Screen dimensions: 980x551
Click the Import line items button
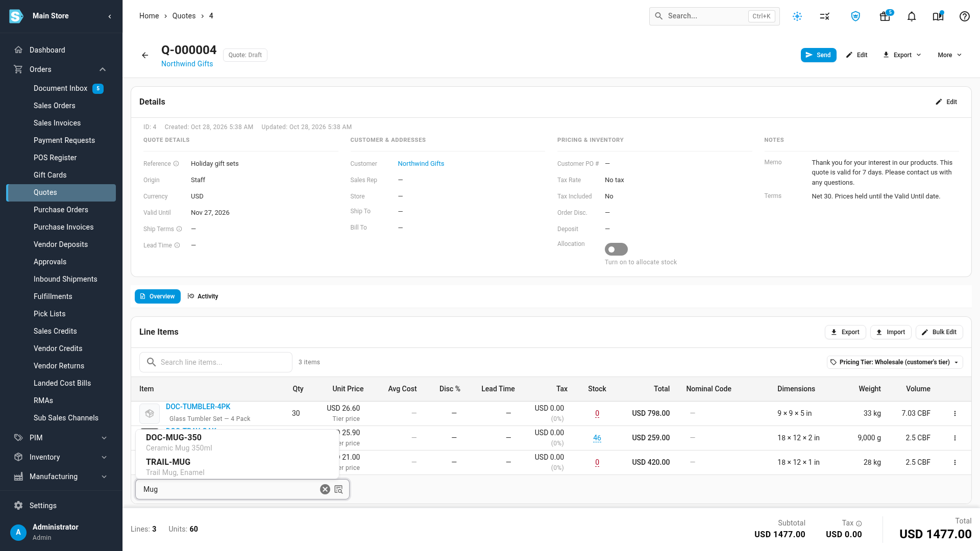coord(891,332)
